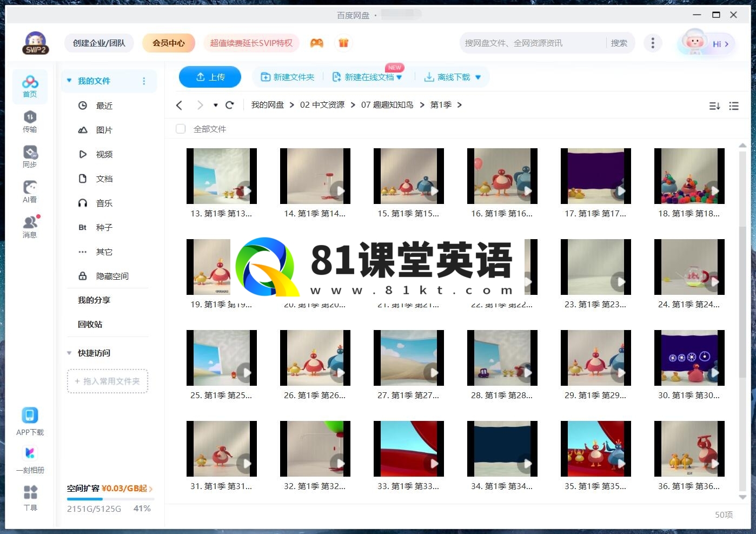Click the 上传 upload button
This screenshot has width=756, height=534.
210,77
